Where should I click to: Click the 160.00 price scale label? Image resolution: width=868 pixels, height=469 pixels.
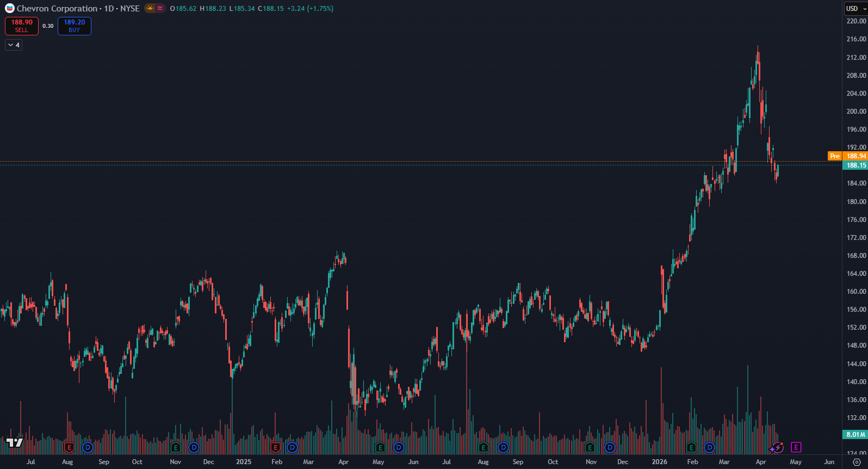point(856,292)
